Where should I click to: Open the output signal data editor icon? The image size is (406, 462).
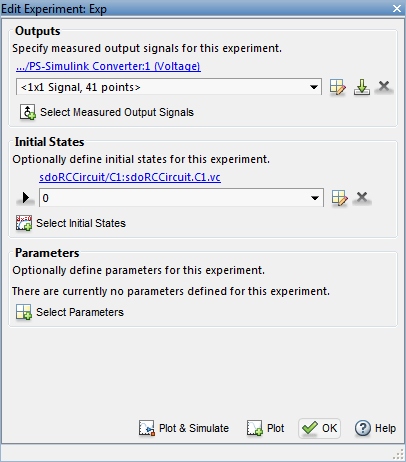click(x=338, y=87)
